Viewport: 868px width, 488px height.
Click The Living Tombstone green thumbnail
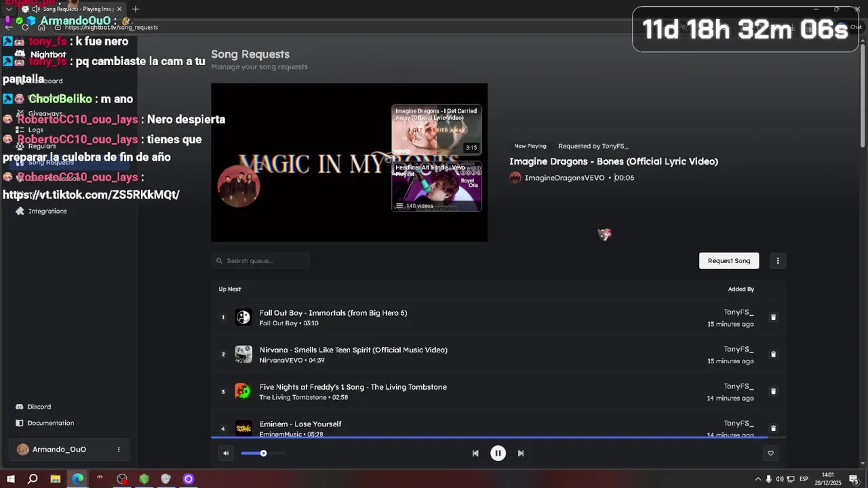point(243,391)
